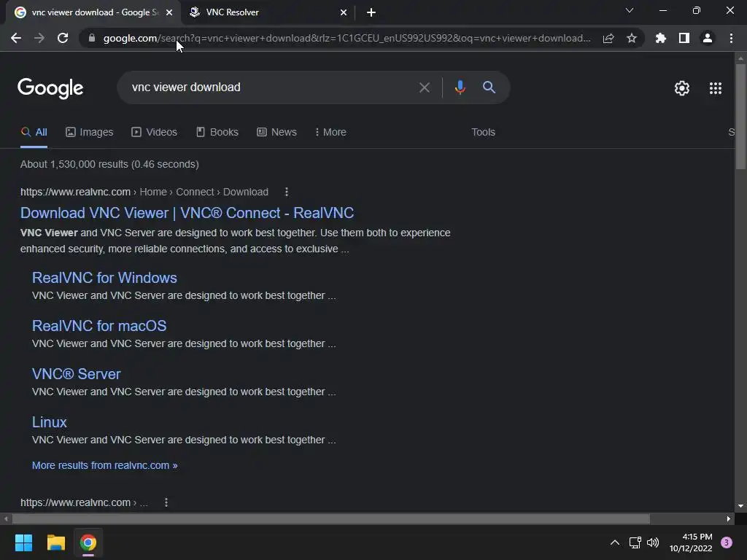Open Download VNC Viewer RealVNC result

click(187, 213)
